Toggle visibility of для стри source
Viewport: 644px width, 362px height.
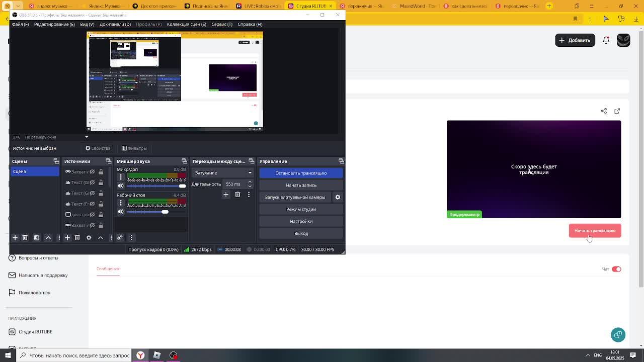(92, 215)
